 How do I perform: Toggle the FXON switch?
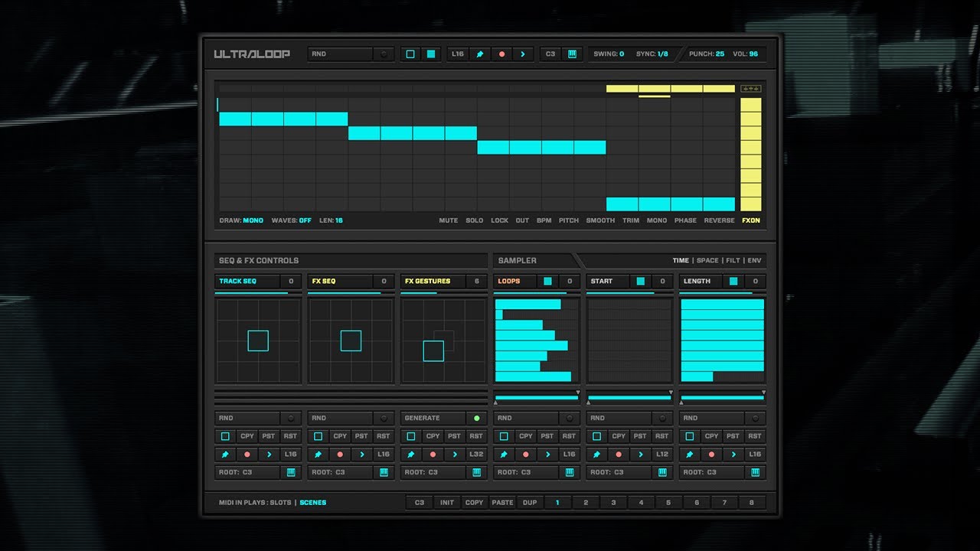coord(751,220)
